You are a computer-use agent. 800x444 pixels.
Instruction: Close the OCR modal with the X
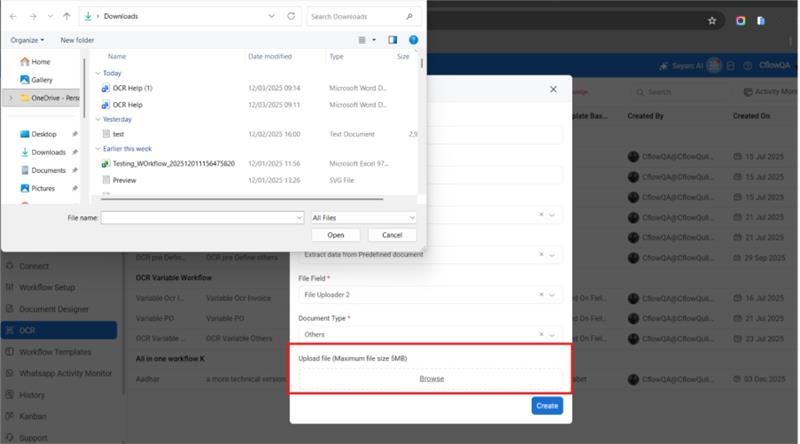pos(553,89)
